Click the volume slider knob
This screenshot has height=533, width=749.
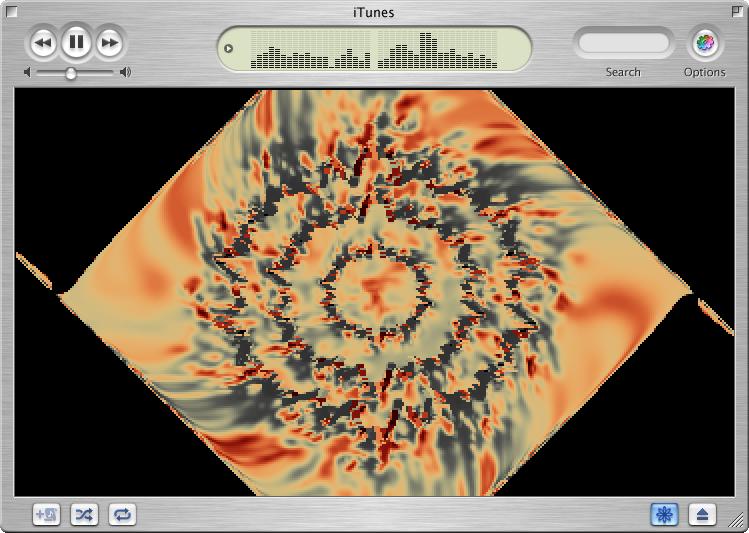click(x=71, y=73)
